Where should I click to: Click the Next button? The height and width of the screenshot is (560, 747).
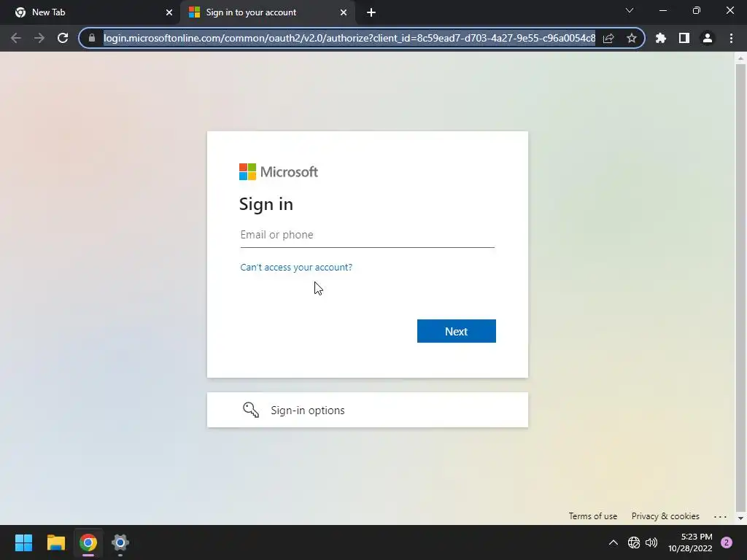[x=457, y=331]
